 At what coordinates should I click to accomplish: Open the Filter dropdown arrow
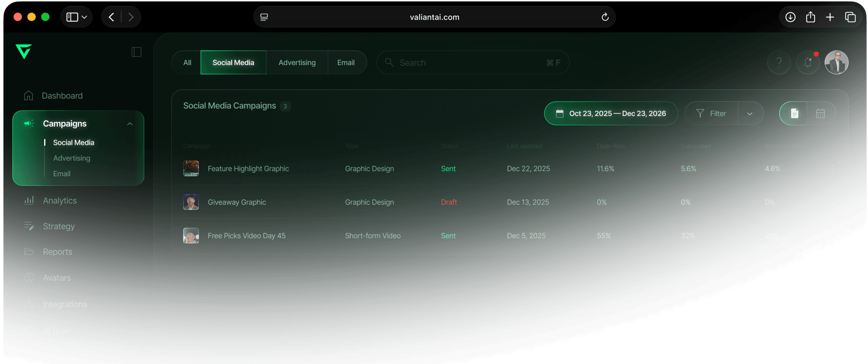(750, 114)
